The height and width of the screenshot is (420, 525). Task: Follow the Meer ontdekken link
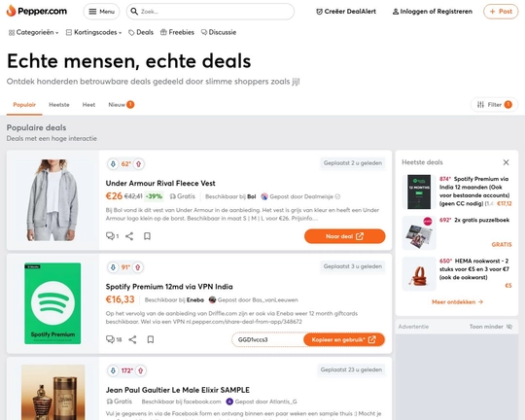tap(457, 301)
